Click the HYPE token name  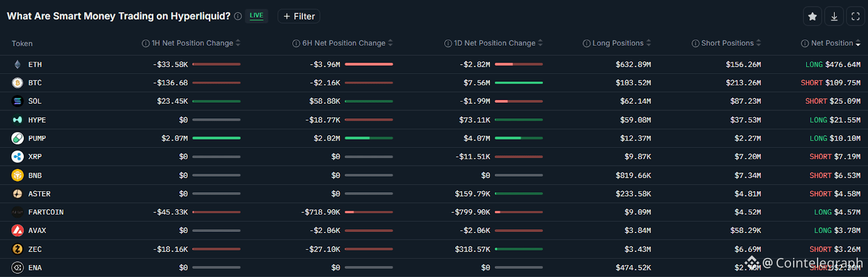(37, 120)
